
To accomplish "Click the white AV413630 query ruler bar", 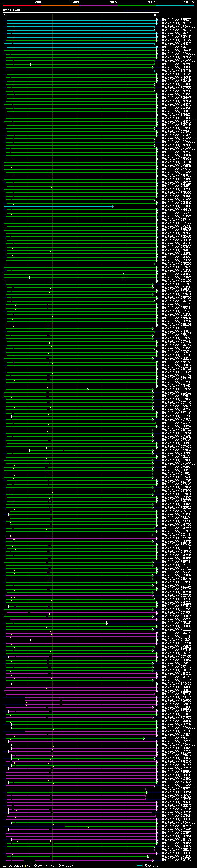I will click(81, 13).
